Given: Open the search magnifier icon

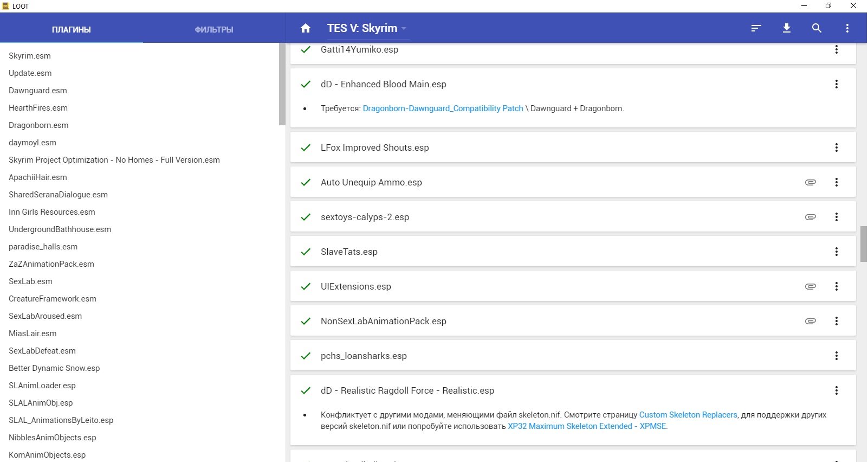Looking at the screenshot, I should click(x=817, y=28).
